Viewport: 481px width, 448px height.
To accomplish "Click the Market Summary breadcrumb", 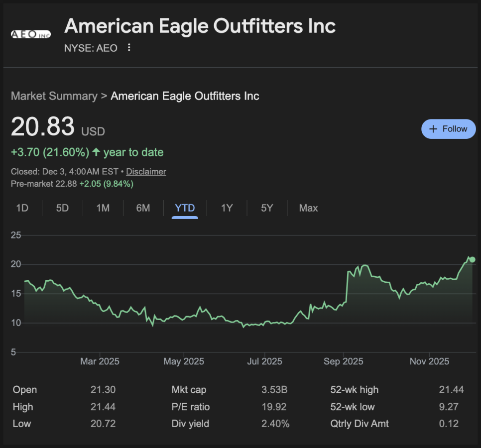I will point(54,96).
